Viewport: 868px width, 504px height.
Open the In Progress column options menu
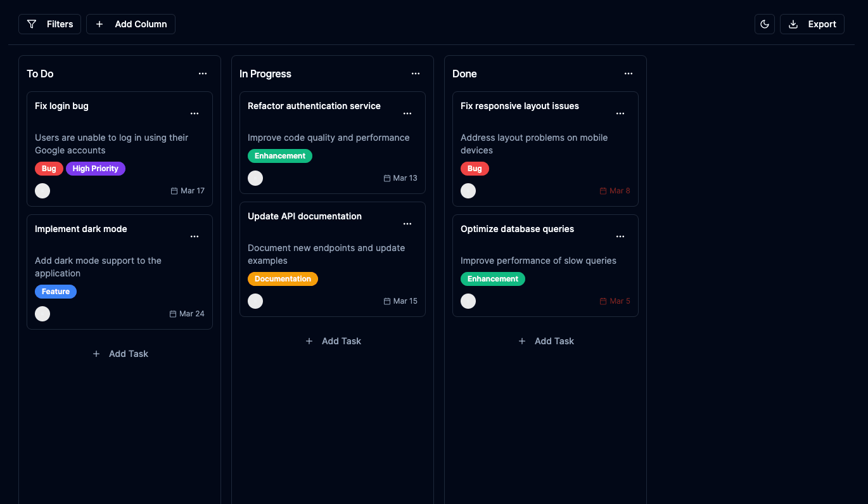pos(416,74)
